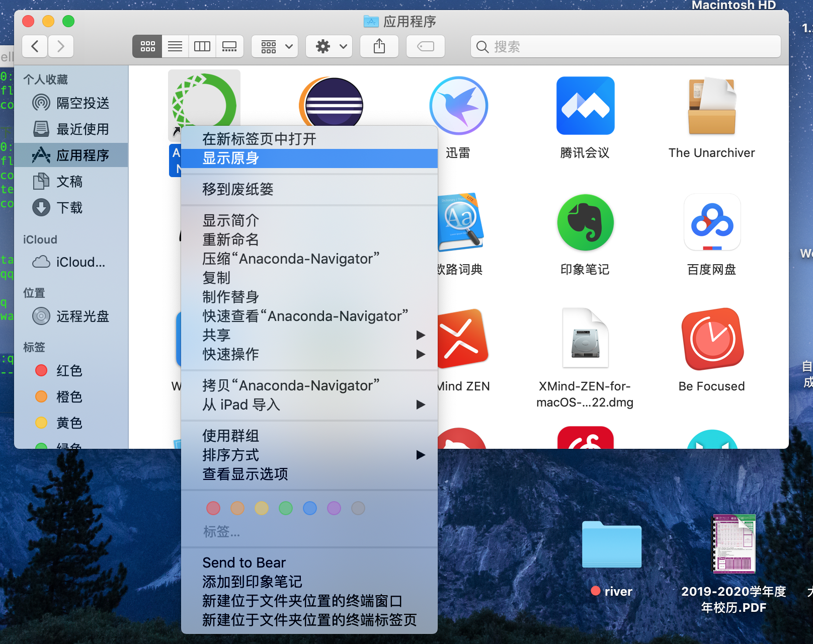Apply the purple tag color dot

[334, 508]
